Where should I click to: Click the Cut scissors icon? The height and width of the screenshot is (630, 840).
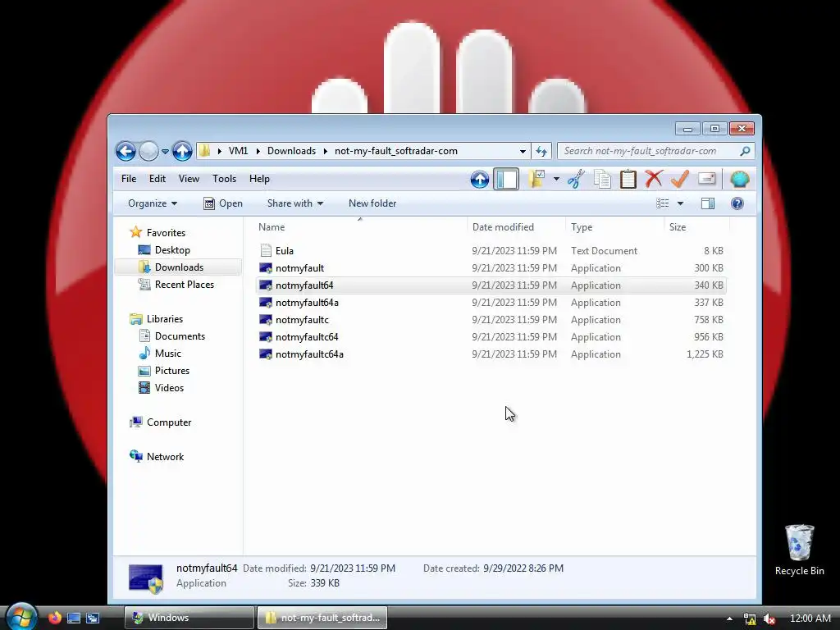(x=576, y=180)
